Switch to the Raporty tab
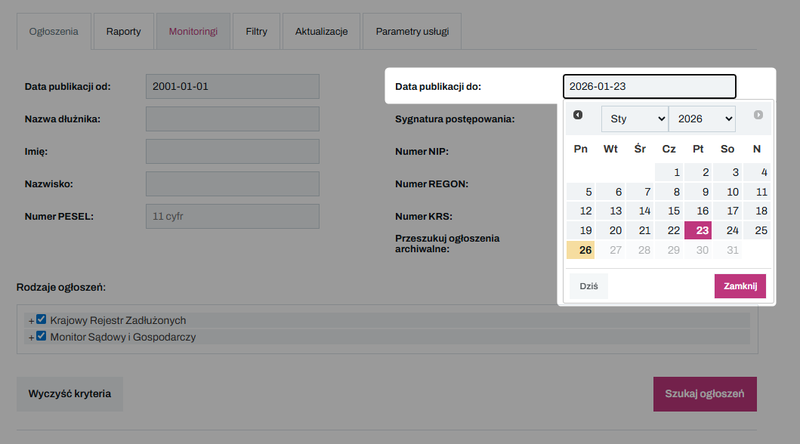Image resolution: width=800 pixels, height=444 pixels. [124, 32]
